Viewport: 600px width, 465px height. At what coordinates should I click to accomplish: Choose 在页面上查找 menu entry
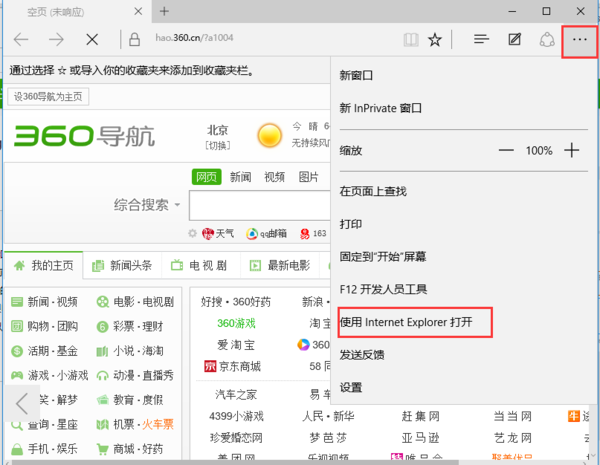(x=373, y=191)
